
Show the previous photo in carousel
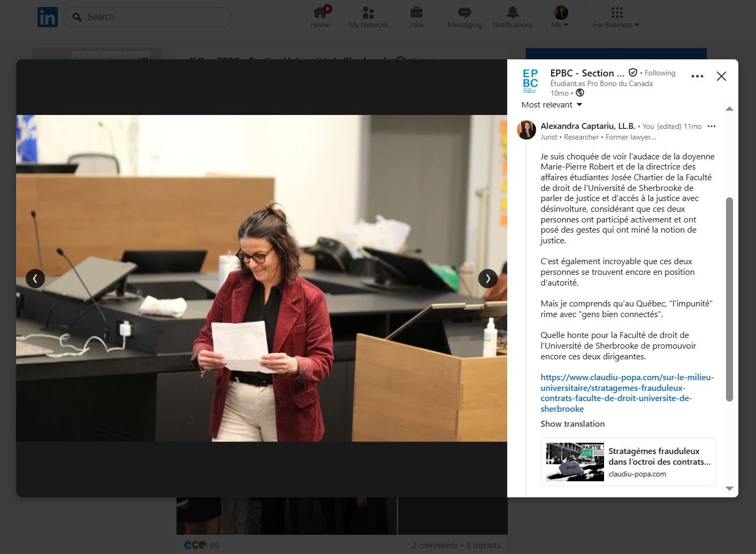tap(35, 278)
